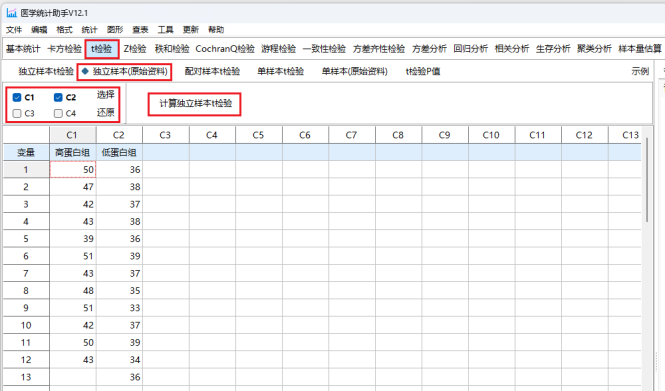Choose t检验P值 sub-option
The width and height of the screenshot is (665, 391).
[423, 71]
